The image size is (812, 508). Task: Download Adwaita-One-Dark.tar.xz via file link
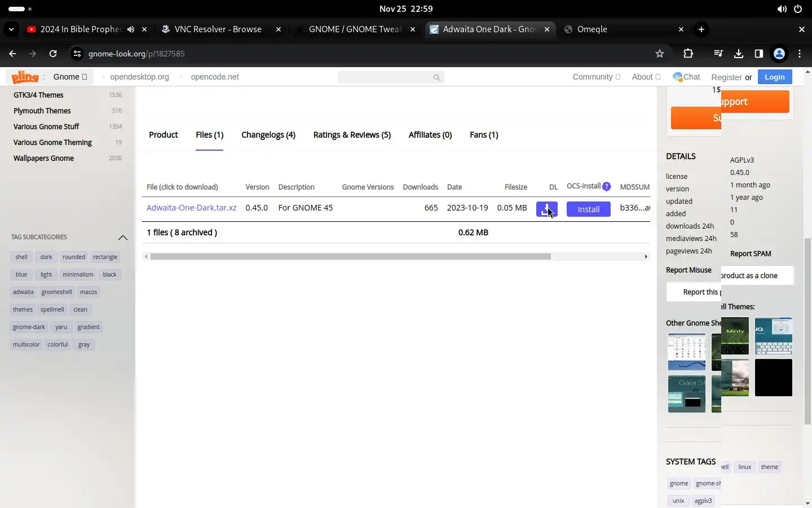pyautogui.click(x=191, y=208)
